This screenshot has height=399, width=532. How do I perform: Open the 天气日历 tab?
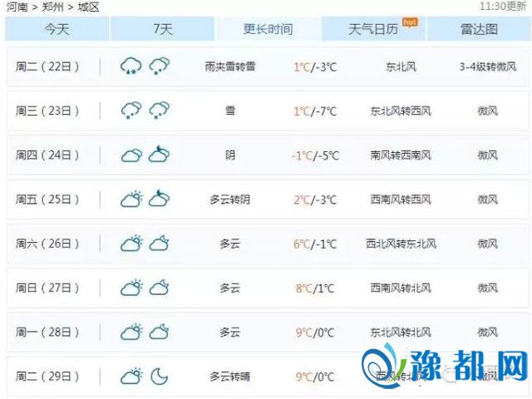click(373, 29)
